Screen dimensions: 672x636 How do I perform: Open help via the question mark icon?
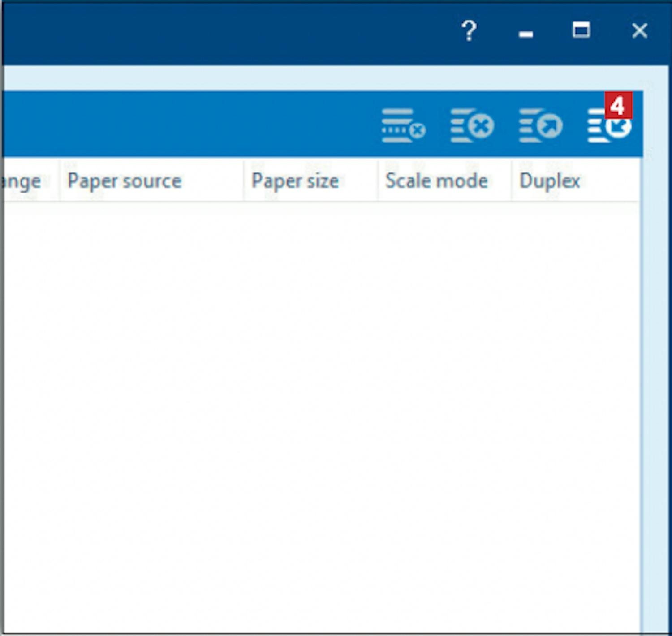pos(469,31)
